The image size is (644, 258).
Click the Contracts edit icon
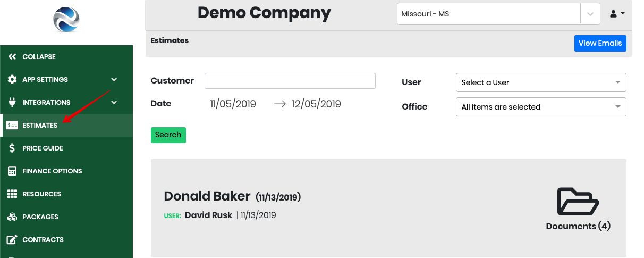pyautogui.click(x=12, y=239)
